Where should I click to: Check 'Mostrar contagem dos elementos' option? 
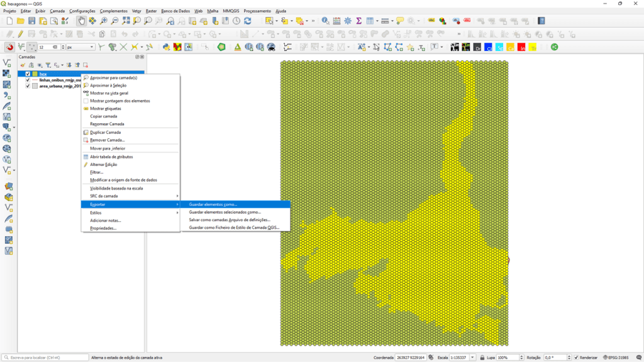(119, 101)
